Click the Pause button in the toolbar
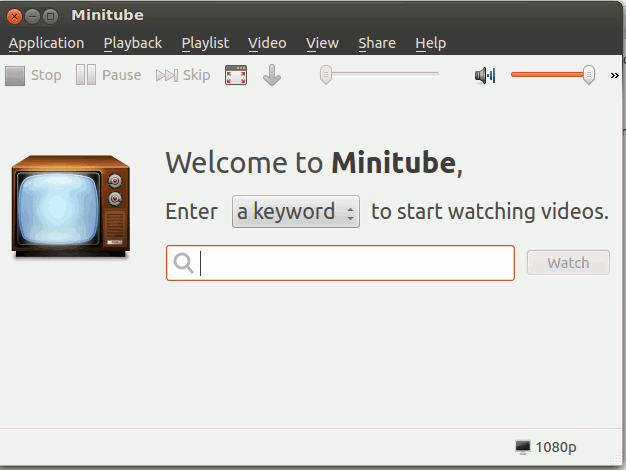Image resolution: width=626 pixels, height=470 pixels. click(108, 75)
